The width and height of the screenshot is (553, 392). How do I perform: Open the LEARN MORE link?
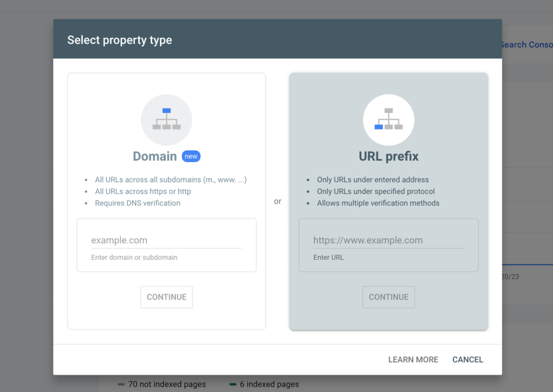(413, 359)
